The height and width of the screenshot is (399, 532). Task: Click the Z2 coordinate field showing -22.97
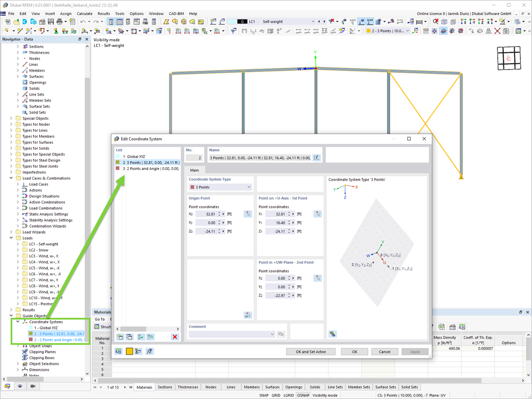(x=277, y=296)
